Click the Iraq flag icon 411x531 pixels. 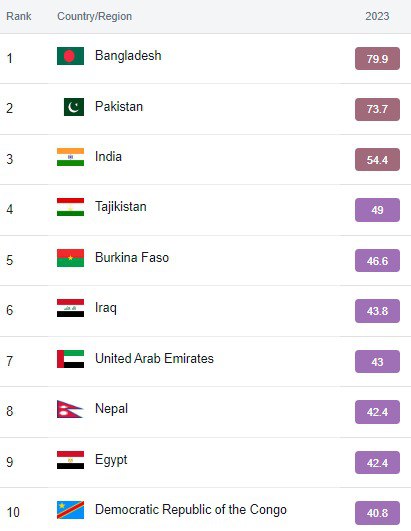point(70,308)
